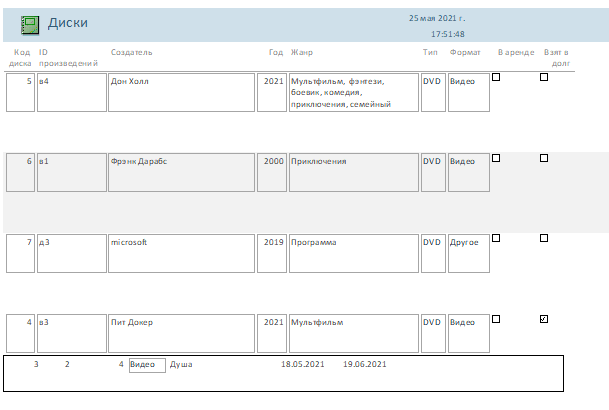Click the Создатель column header
The height and width of the screenshot is (410, 609).
[x=131, y=52]
